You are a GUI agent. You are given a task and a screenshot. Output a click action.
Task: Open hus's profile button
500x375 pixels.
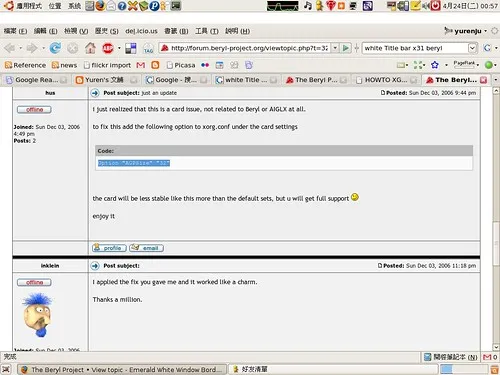pos(109,248)
